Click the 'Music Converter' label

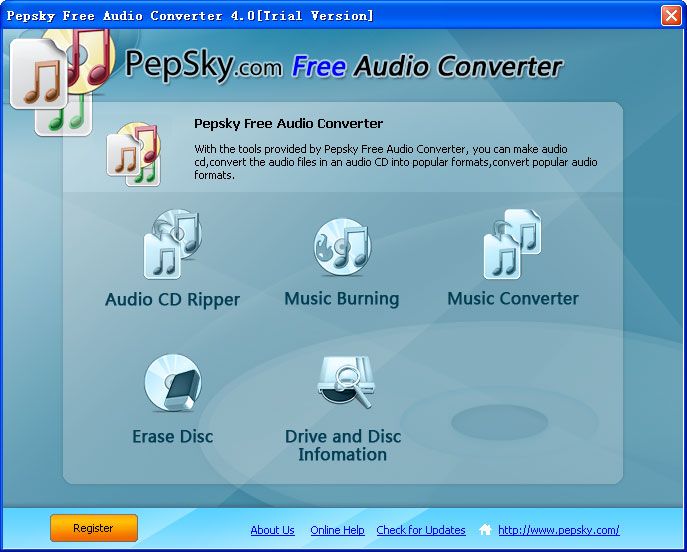[513, 299]
